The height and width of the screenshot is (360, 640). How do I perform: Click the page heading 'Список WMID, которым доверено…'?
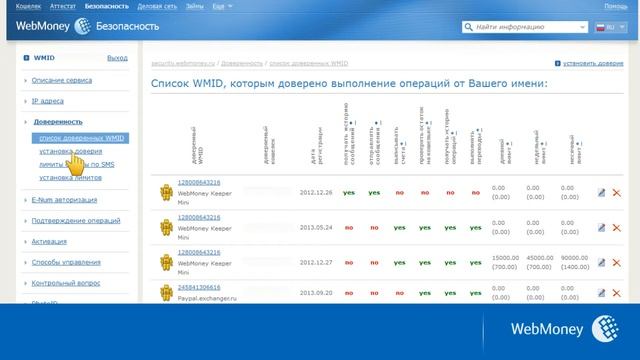point(349,84)
